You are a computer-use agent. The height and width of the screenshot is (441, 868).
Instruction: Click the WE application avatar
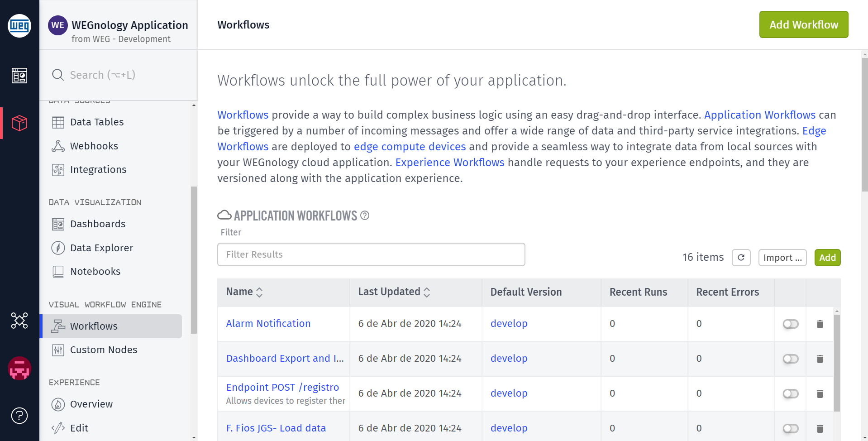pos(58,25)
